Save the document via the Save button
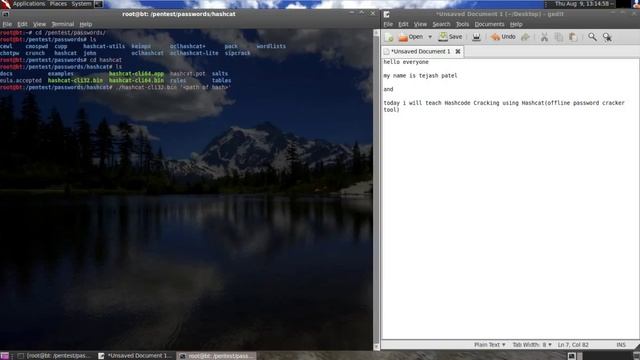Viewport: 640px width, 360px height. (x=451, y=37)
